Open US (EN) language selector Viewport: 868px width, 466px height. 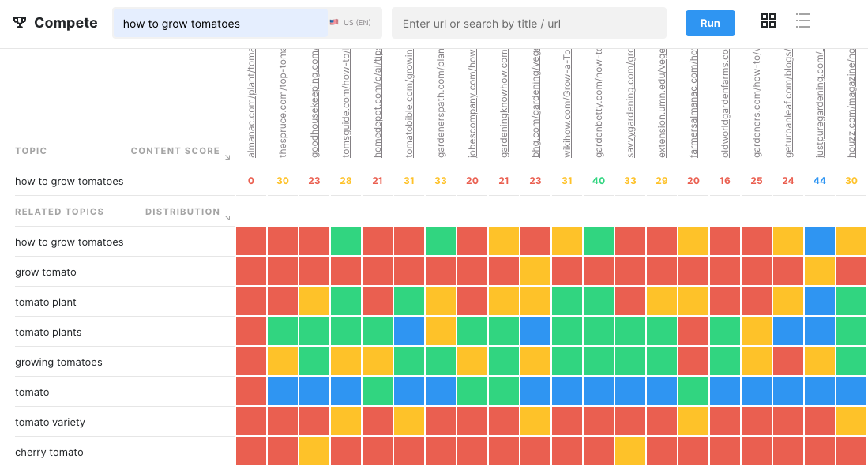click(351, 23)
